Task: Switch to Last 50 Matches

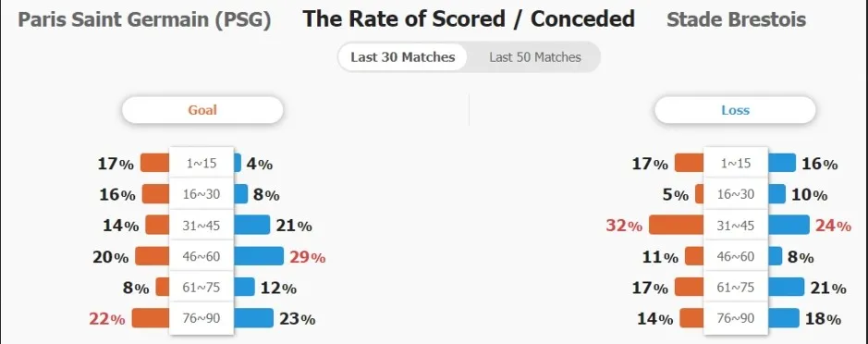Action: [534, 57]
